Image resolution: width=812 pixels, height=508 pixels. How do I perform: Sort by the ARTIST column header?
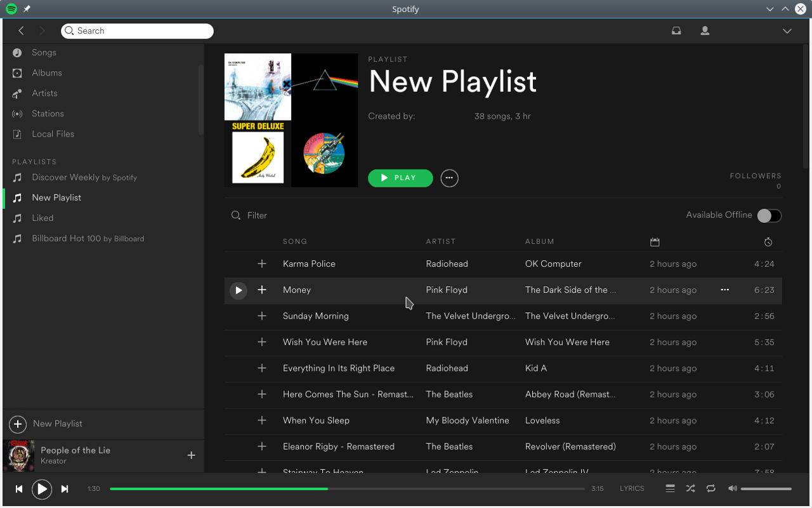(x=441, y=241)
